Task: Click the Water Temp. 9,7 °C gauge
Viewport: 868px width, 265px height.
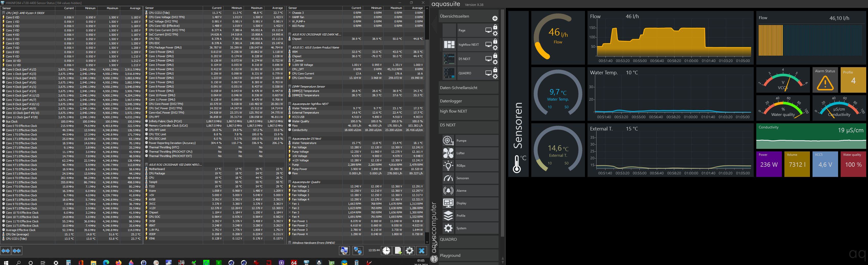Action: pyautogui.click(x=558, y=94)
